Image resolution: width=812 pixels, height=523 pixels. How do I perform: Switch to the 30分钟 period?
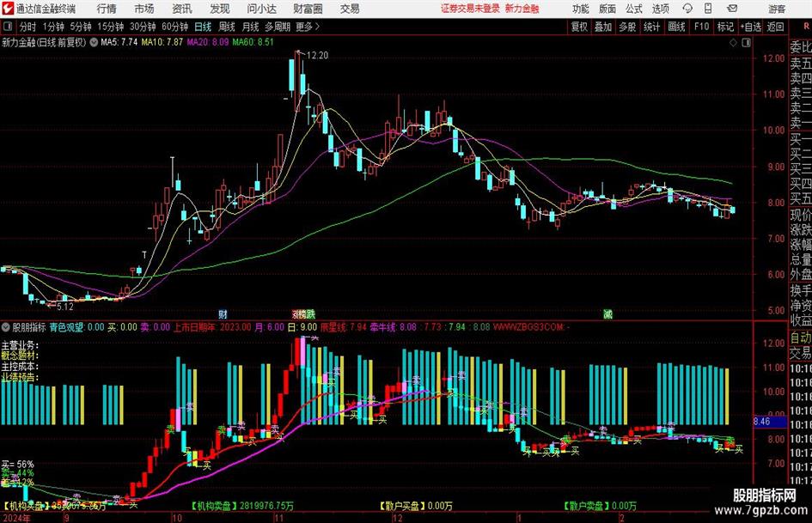[143, 27]
